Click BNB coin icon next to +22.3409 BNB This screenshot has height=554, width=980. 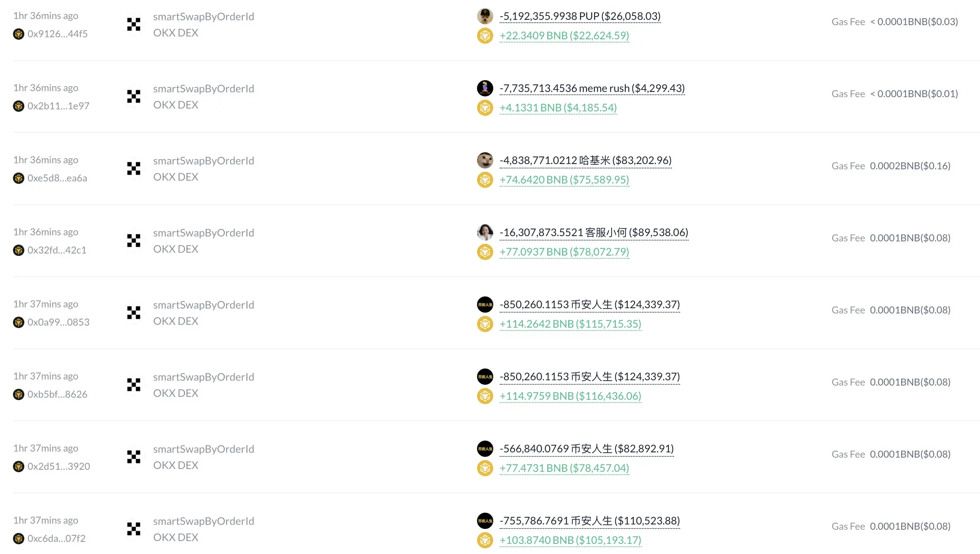tap(485, 36)
